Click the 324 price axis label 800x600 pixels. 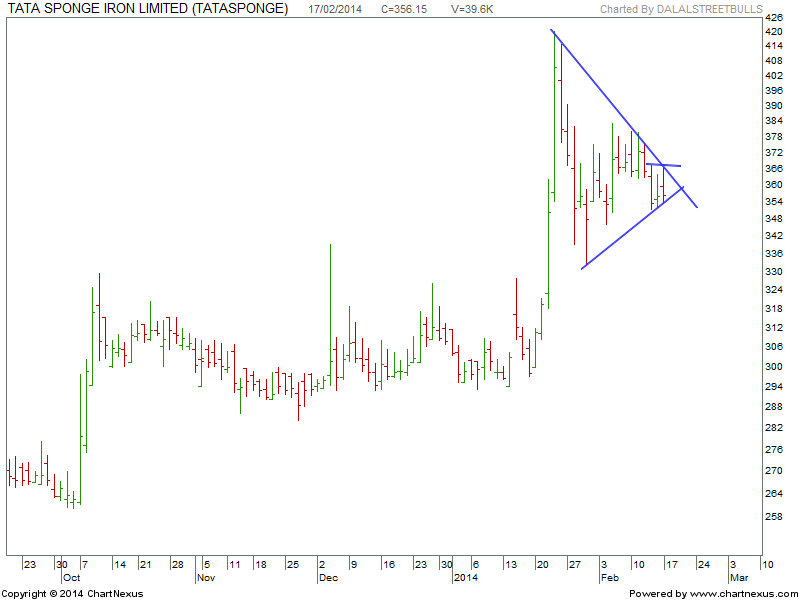click(x=774, y=290)
